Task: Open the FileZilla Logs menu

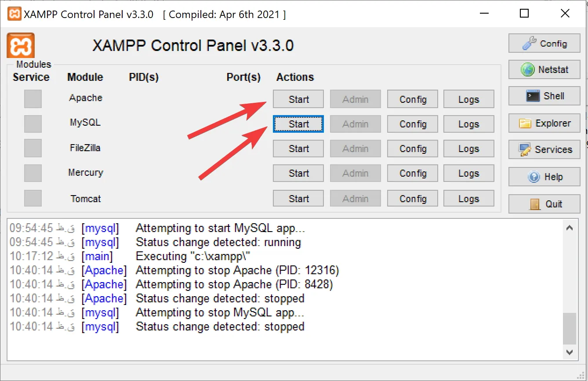Action: (x=469, y=149)
